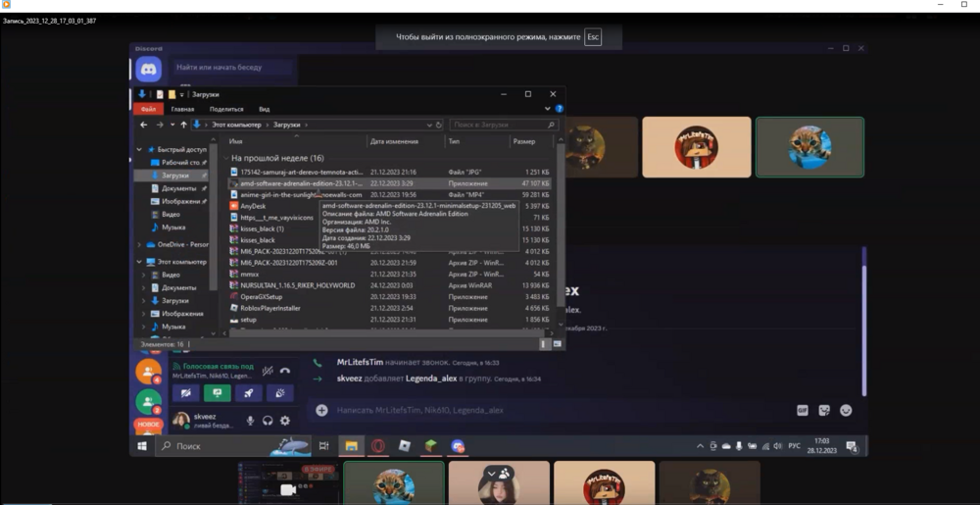Disconnect from the Discord voice call
The width and height of the screenshot is (980, 505).
(285, 371)
